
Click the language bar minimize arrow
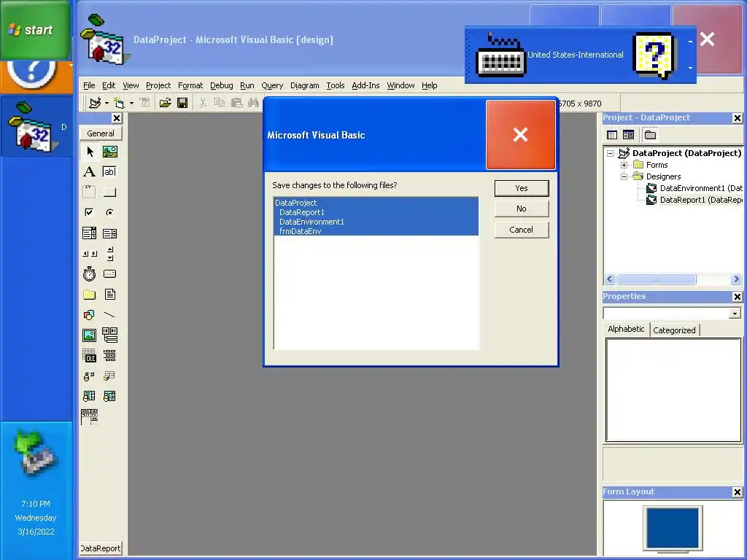(690, 42)
